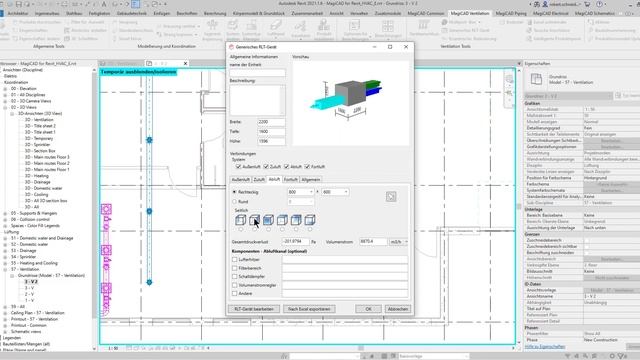Viewport: 640px width, 360px height.
Task: Collapse the 57 - Ventilation tree node
Action: 5,269
